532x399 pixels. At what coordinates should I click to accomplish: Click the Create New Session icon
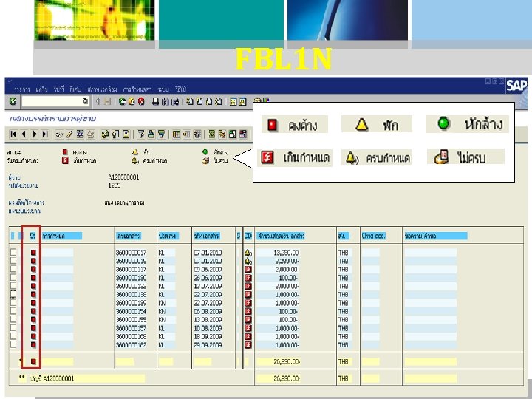pos(233,101)
